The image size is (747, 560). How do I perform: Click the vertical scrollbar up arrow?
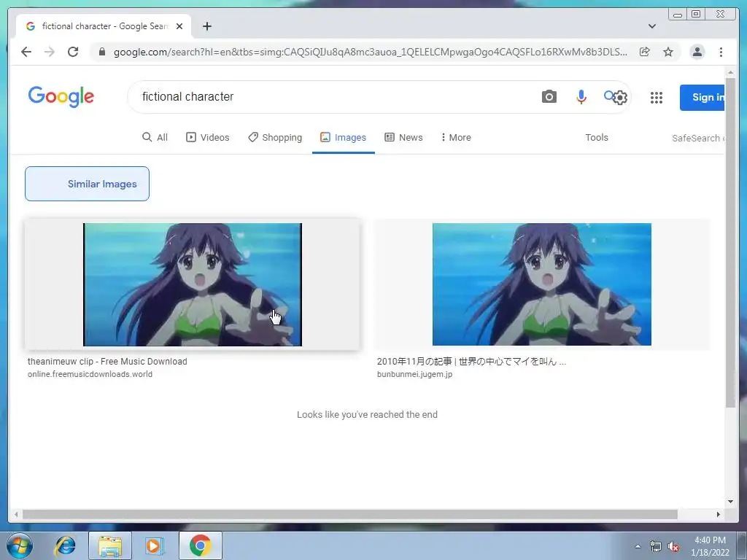(730, 72)
